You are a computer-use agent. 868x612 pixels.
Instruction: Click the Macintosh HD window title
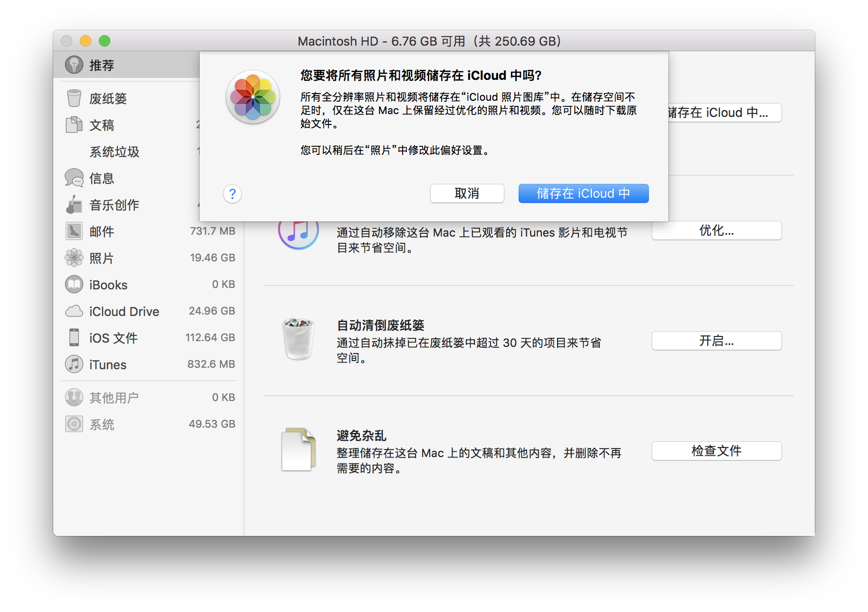(429, 41)
